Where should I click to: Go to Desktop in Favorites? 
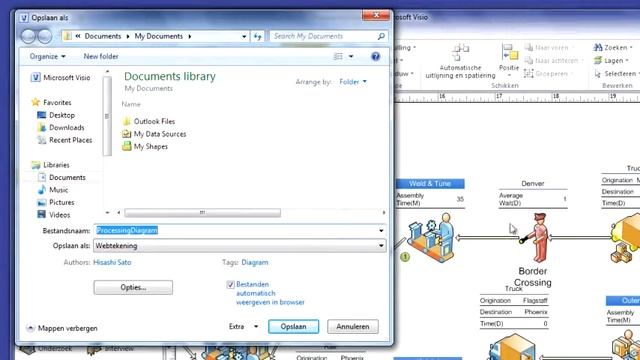tap(56, 115)
